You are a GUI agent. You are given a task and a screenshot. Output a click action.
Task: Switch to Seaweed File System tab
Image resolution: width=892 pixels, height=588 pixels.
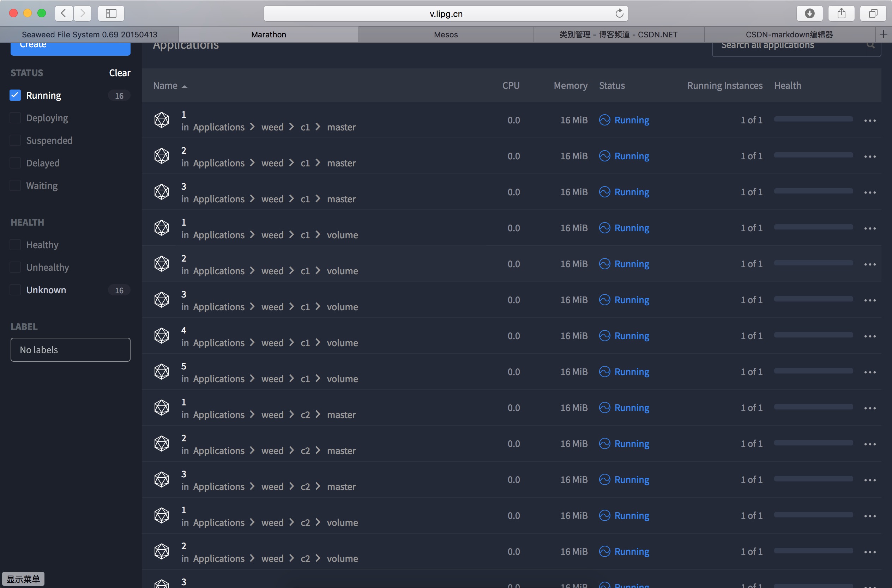(x=89, y=35)
